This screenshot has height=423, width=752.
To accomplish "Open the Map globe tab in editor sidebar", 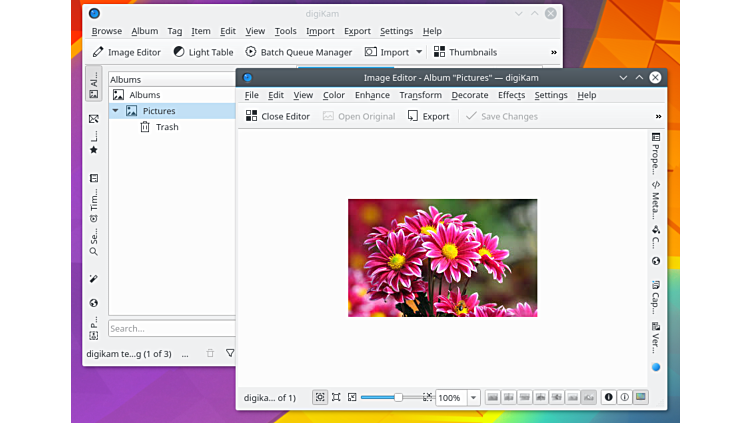I will pos(656,261).
